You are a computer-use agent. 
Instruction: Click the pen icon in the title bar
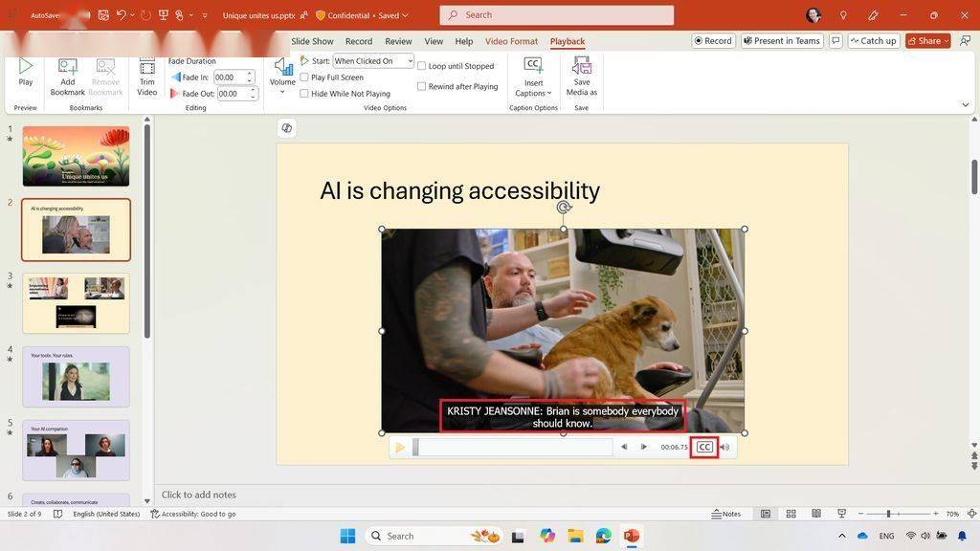pyautogui.click(x=873, y=15)
